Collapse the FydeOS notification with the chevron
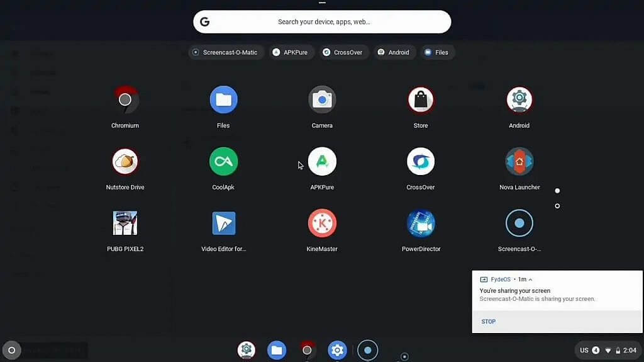644x362 pixels. (530, 280)
